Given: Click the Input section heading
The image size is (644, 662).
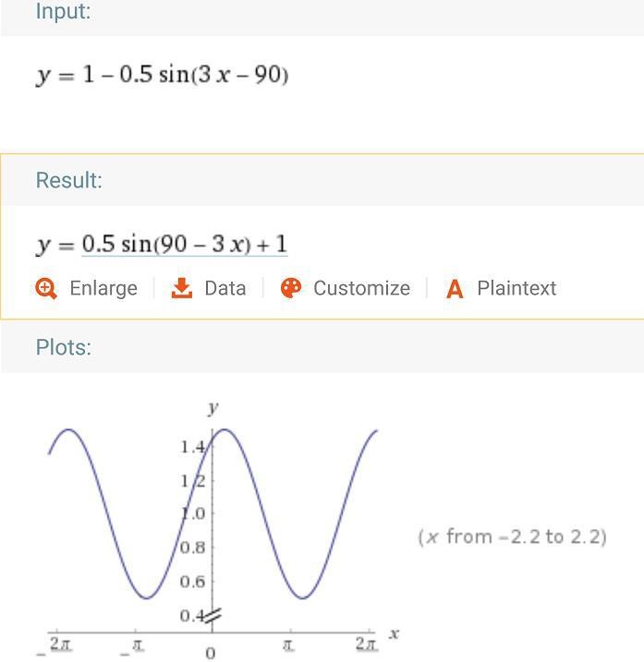Looking at the screenshot, I should (x=63, y=12).
